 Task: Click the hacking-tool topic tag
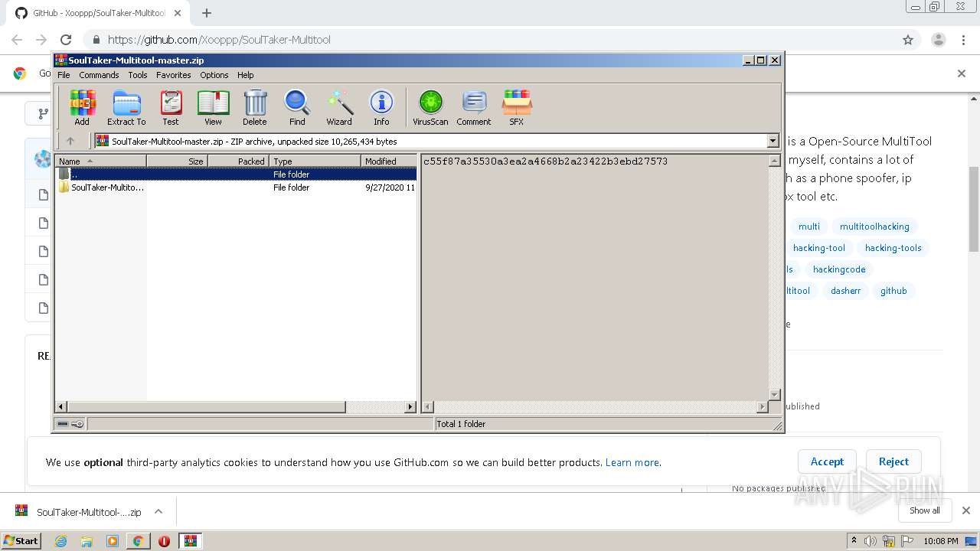(x=819, y=247)
